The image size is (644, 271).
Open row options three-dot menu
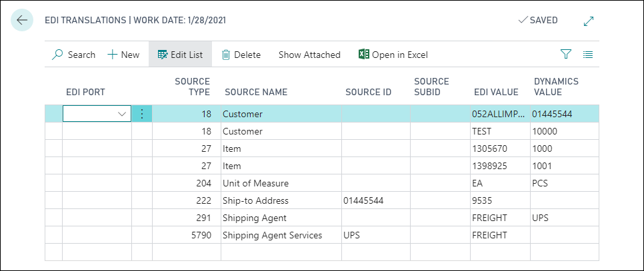click(x=141, y=114)
